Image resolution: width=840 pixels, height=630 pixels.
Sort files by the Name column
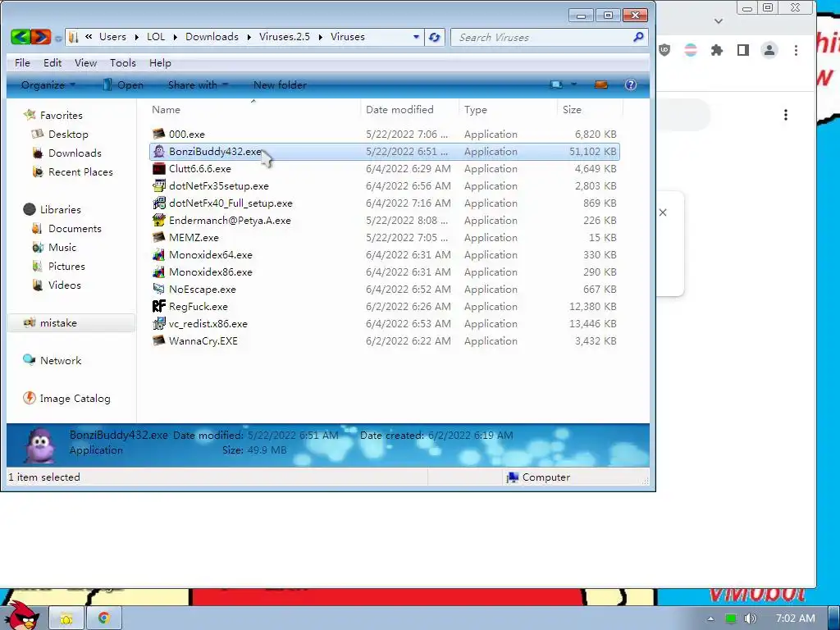click(x=252, y=109)
